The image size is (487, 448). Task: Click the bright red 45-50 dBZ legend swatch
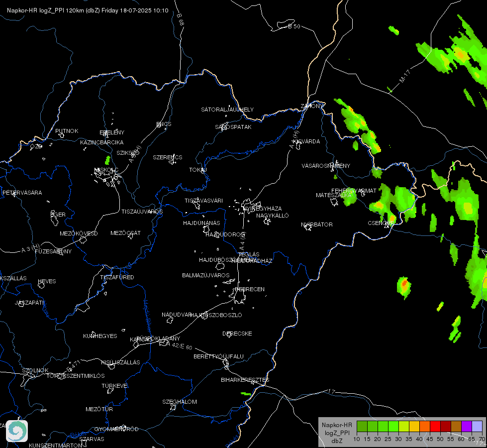click(x=435, y=427)
